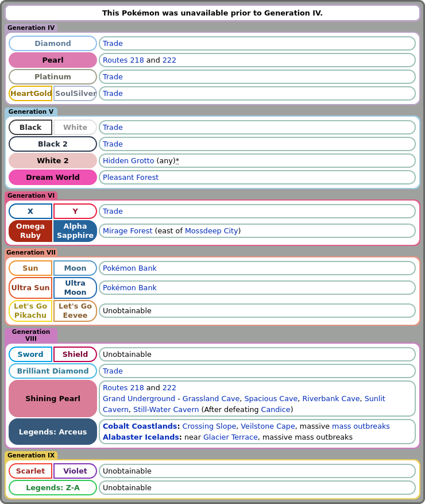The height and width of the screenshot is (504, 425).
Task: Click the SoulSilver game label
Action: click(x=75, y=94)
